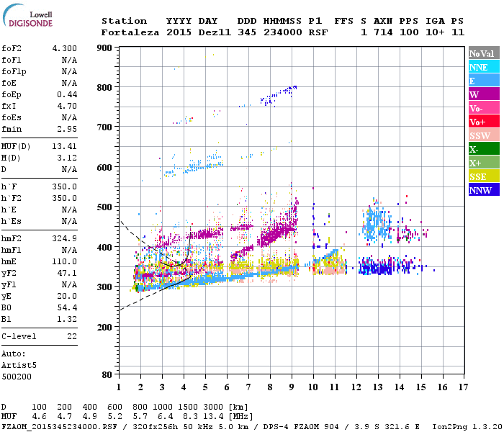Image resolution: width=504 pixels, height=432 pixels.
Task: Click the Lowell Digisonde logo
Action: [x=27, y=15]
